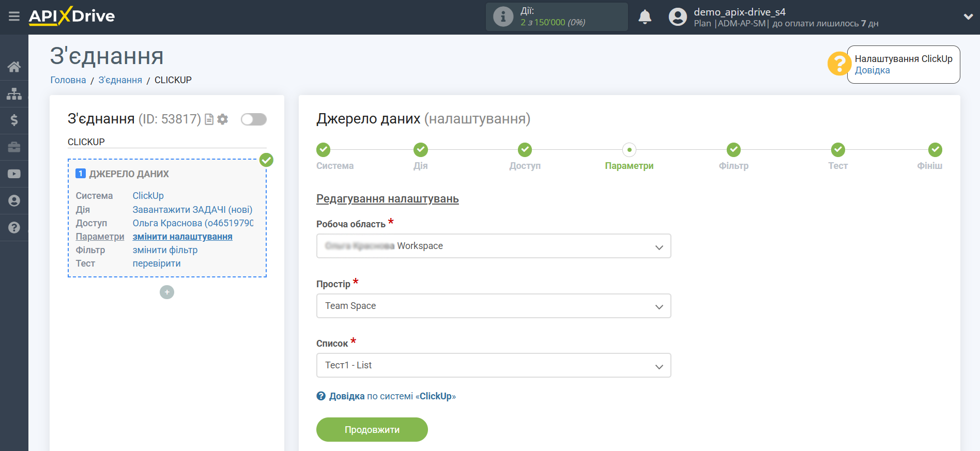Open briefcase sidebar icon
Screen dimensions: 980x451
tap(14, 147)
